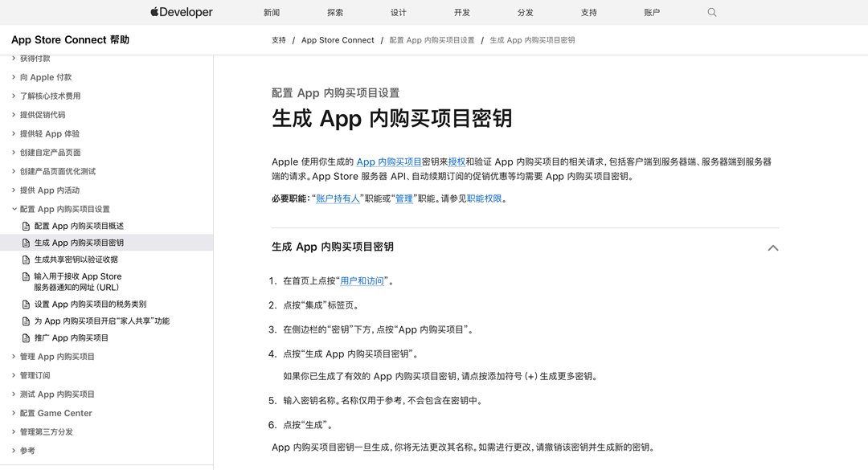Image resolution: width=868 pixels, height=470 pixels.
Task: Open the 授权 link in the intro paragraph
Action: point(457,161)
